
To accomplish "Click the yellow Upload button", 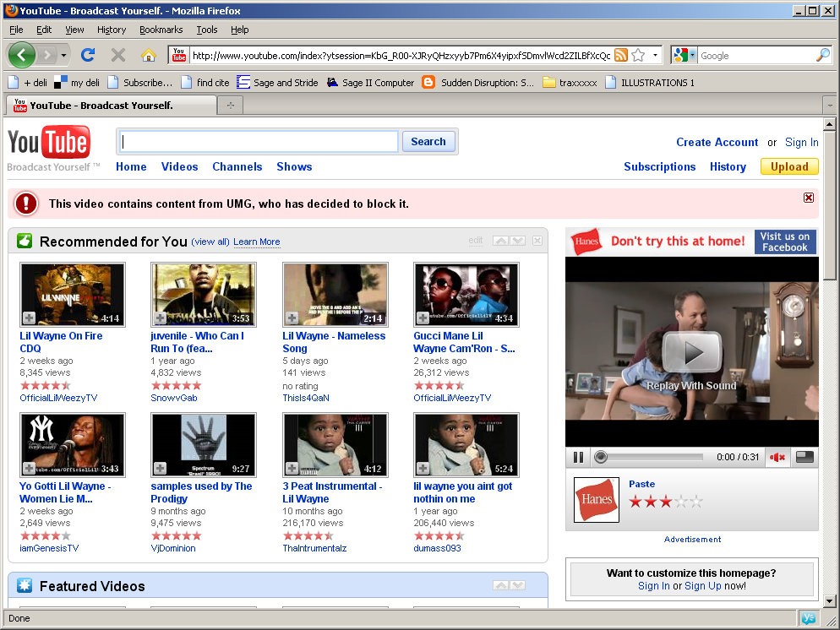I will (789, 166).
